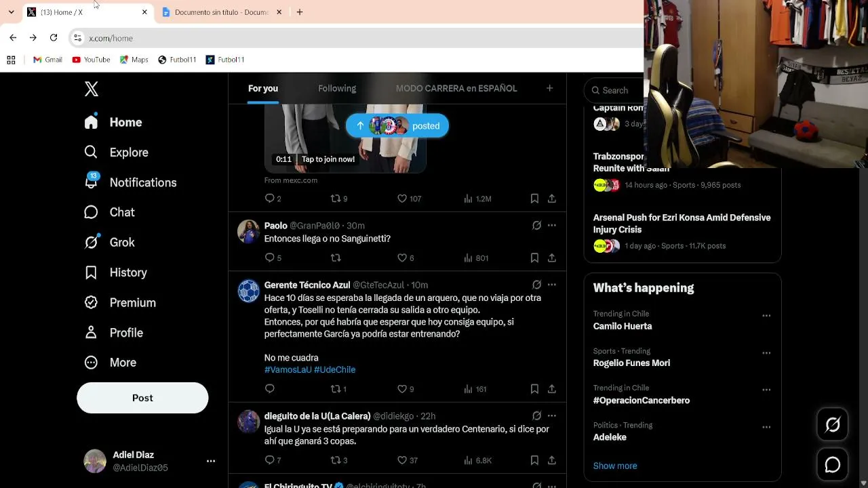Open Notifications with 13 badge
The width and height of the screenshot is (868, 488).
(130, 182)
